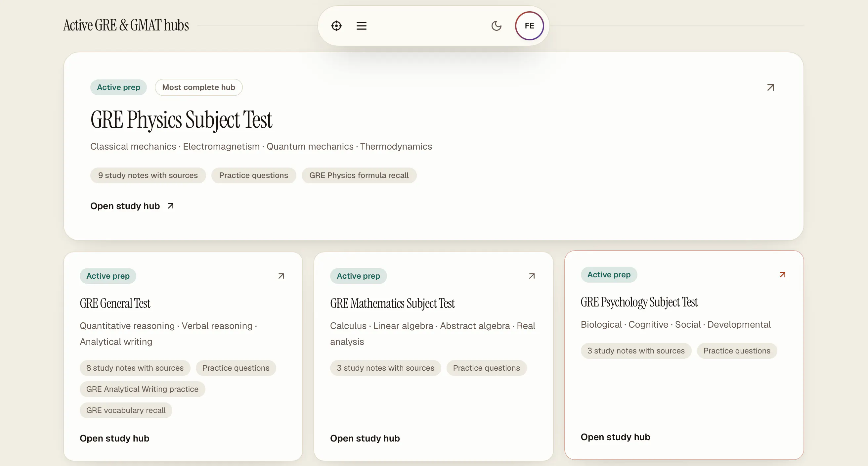The height and width of the screenshot is (466, 868).
Task: Open GRE Physics card via corner arrow
Action: [771, 87]
